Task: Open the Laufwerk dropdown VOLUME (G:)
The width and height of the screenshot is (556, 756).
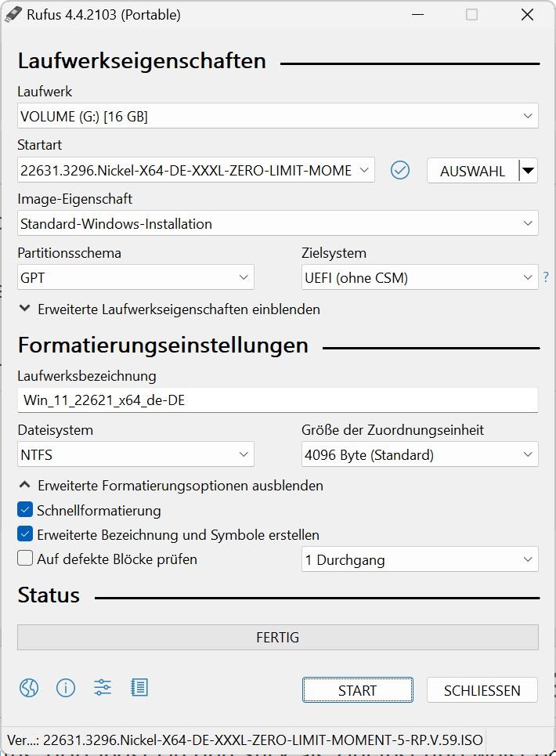Action: click(x=277, y=116)
